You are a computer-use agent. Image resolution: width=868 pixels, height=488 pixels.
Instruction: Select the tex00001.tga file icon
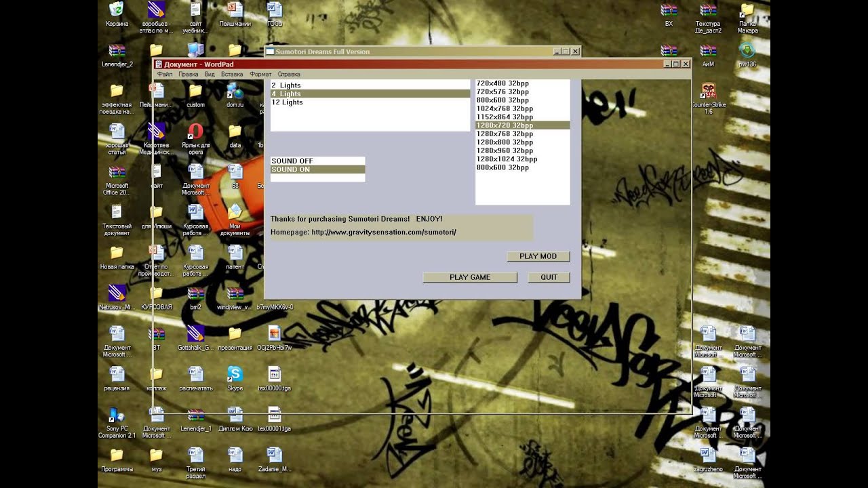click(x=274, y=415)
